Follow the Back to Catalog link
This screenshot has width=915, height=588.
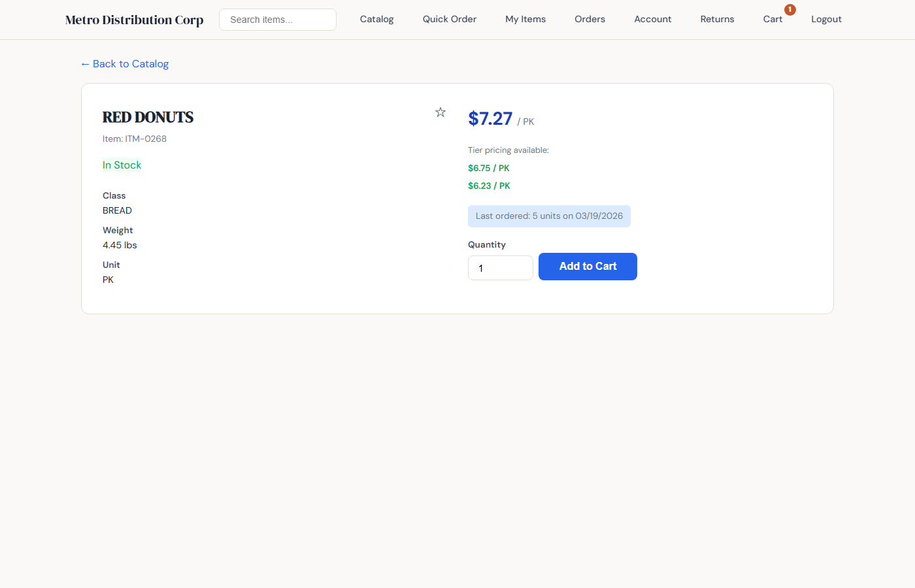click(124, 63)
